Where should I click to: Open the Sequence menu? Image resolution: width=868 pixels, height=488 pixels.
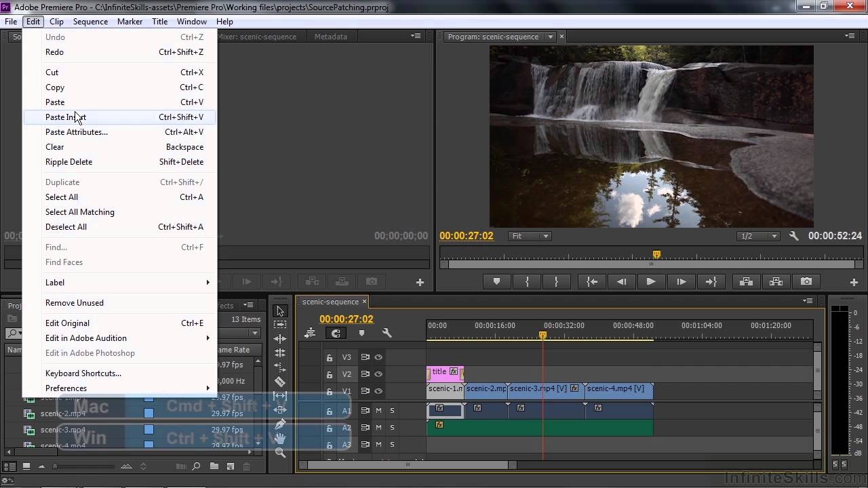click(90, 22)
